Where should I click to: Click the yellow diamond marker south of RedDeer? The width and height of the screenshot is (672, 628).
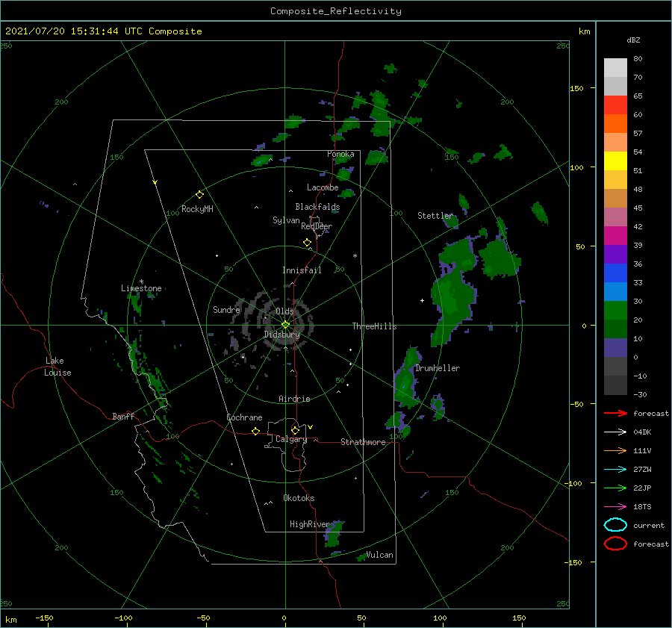click(308, 243)
